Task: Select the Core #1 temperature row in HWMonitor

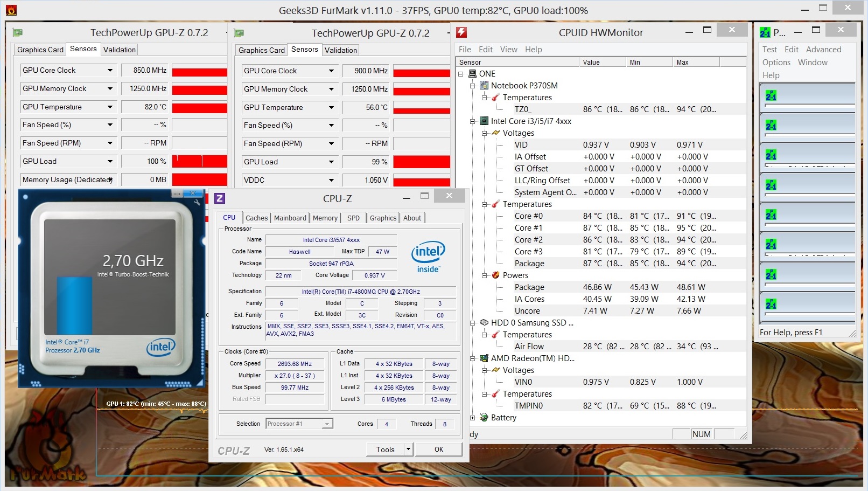Action: (601, 228)
